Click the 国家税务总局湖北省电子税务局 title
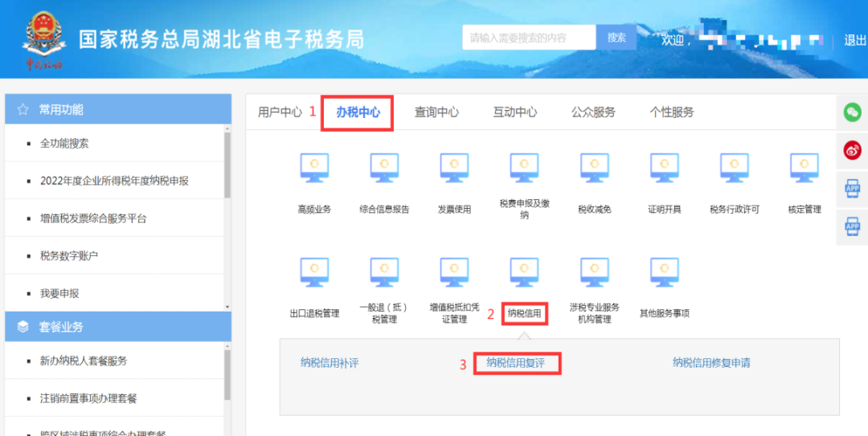The width and height of the screenshot is (868, 436). click(222, 40)
